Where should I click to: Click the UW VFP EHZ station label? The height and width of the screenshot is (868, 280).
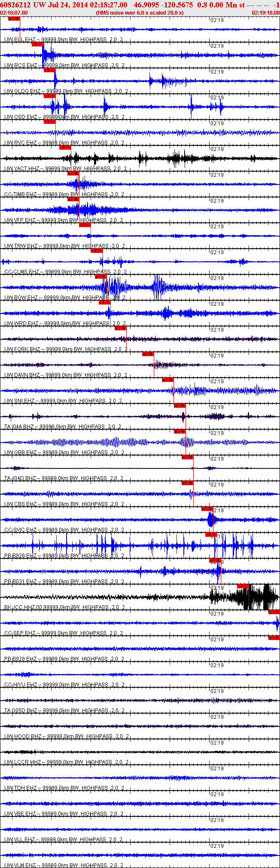coord(20,220)
